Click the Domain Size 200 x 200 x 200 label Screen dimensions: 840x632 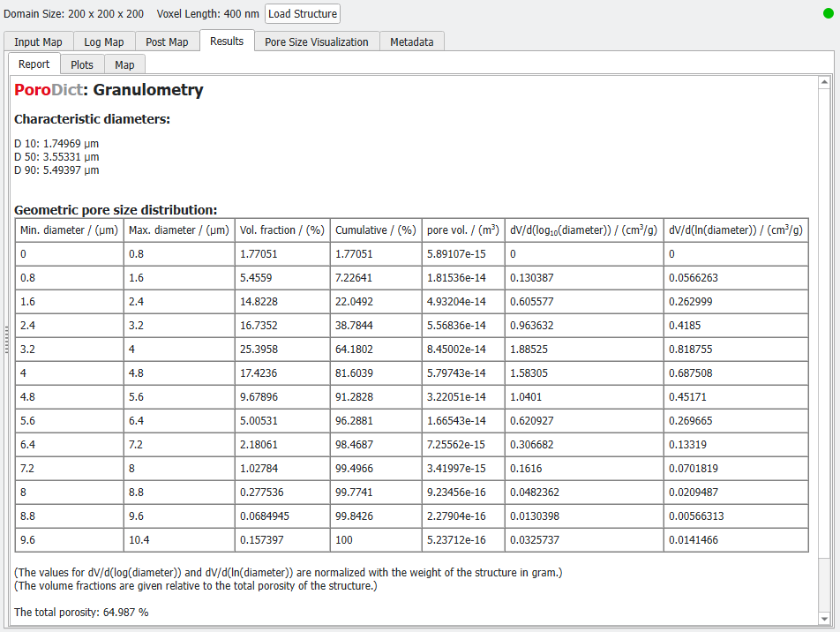point(73,14)
